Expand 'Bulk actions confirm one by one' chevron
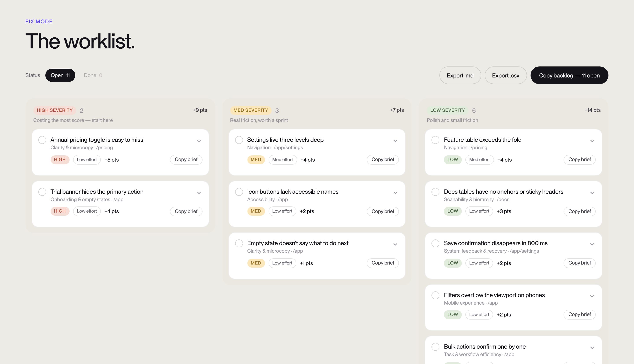 click(x=592, y=348)
